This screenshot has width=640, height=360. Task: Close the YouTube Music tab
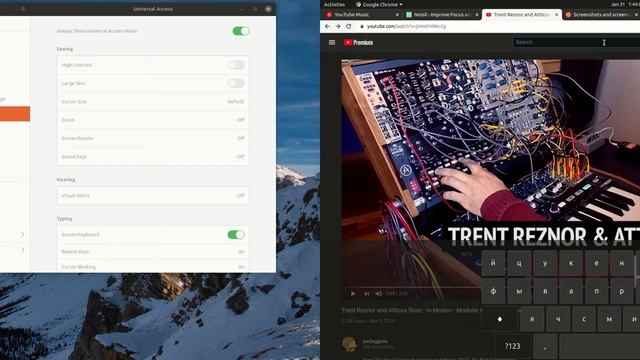[x=397, y=15]
